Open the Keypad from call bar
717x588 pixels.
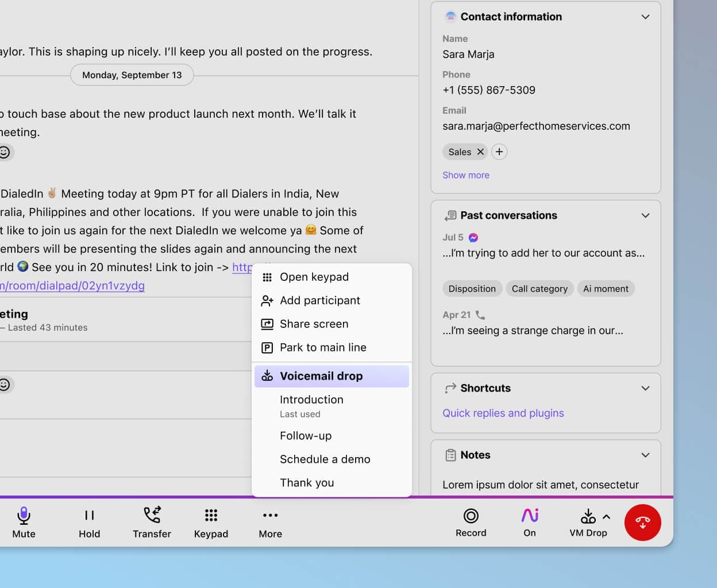pyautogui.click(x=211, y=515)
